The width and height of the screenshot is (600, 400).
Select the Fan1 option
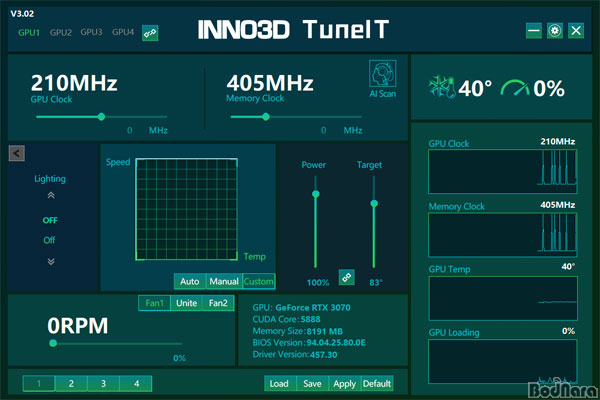[x=155, y=303]
